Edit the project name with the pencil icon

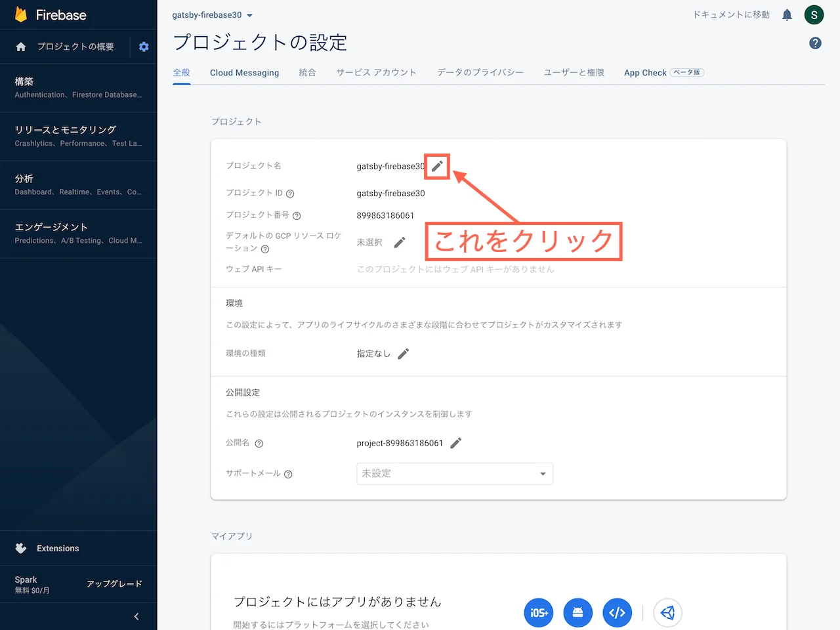pos(436,166)
